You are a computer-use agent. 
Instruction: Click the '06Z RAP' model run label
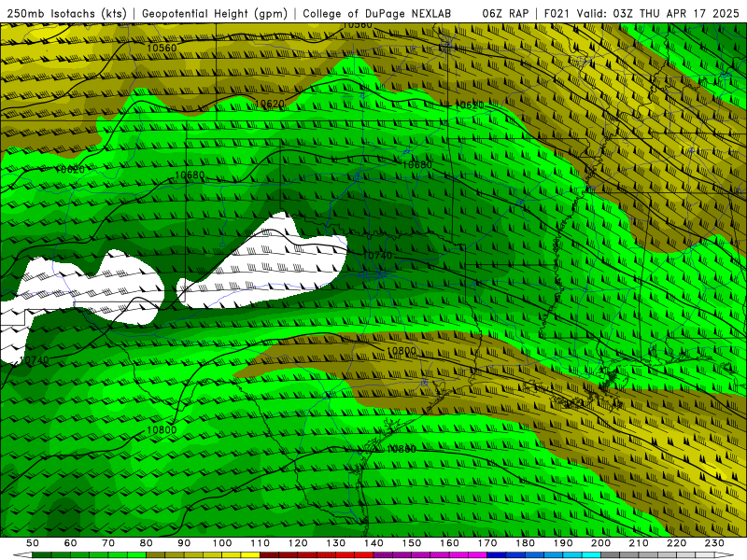(505, 13)
